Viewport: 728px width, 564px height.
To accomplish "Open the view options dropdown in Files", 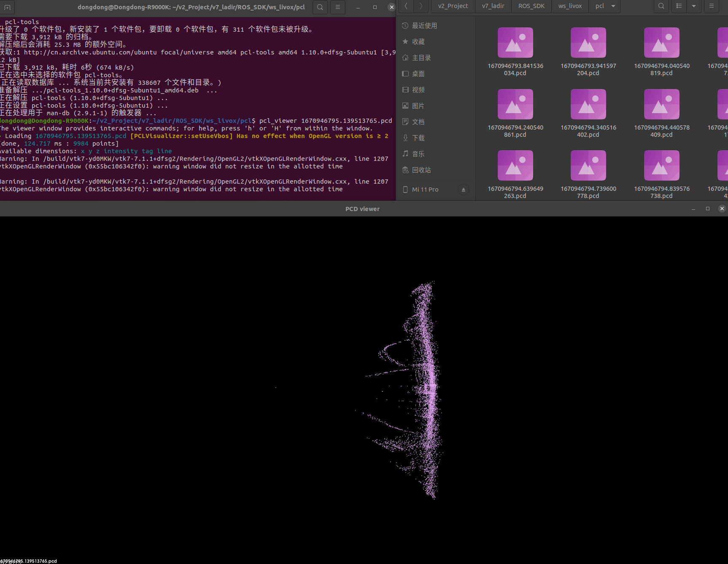I will (x=694, y=6).
